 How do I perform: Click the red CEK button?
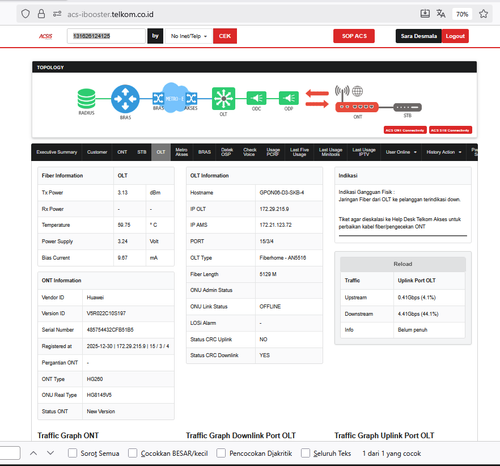[225, 36]
